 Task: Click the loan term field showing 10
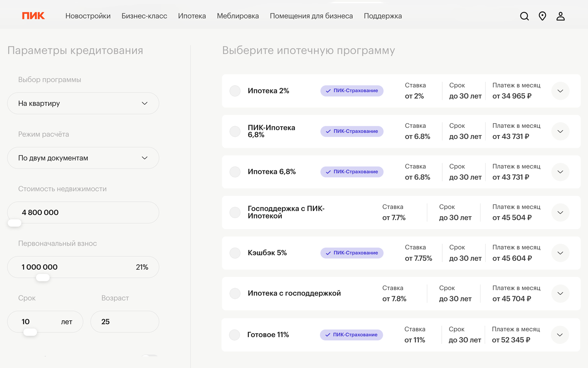click(x=45, y=322)
